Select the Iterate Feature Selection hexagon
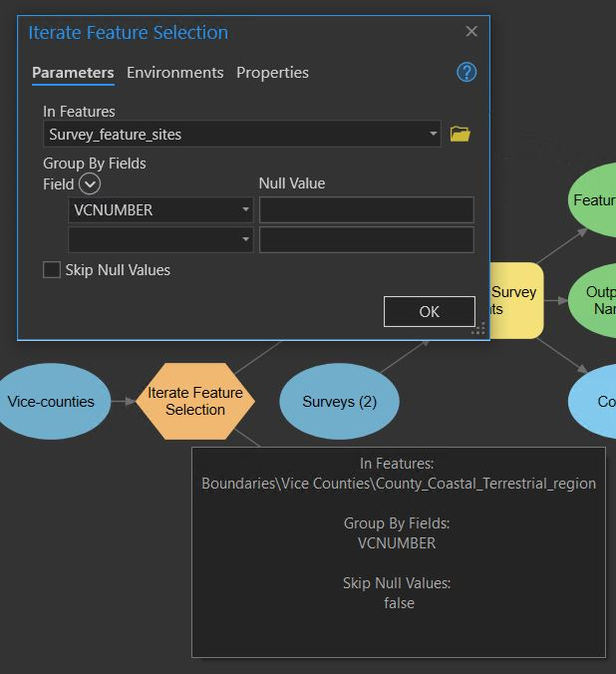 click(x=195, y=401)
